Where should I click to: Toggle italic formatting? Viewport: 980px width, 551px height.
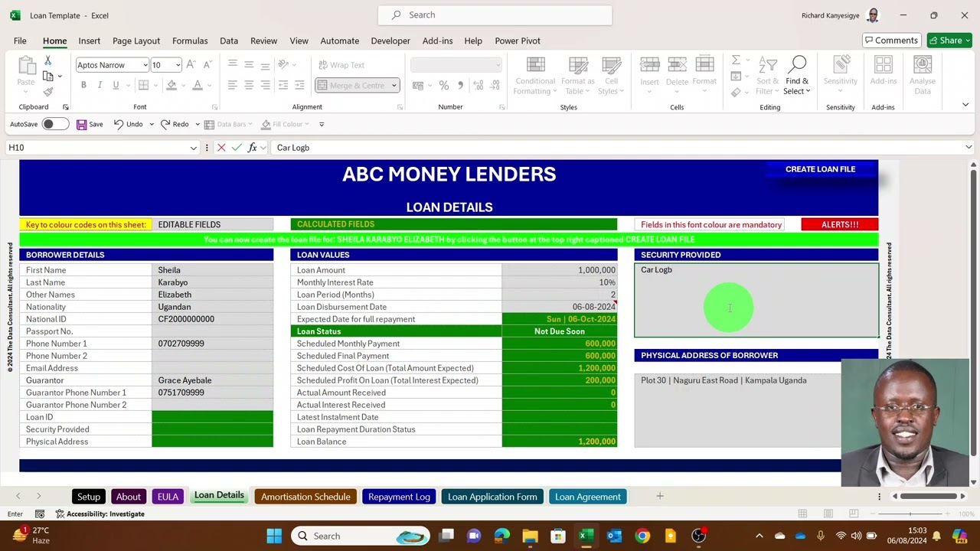(x=100, y=85)
